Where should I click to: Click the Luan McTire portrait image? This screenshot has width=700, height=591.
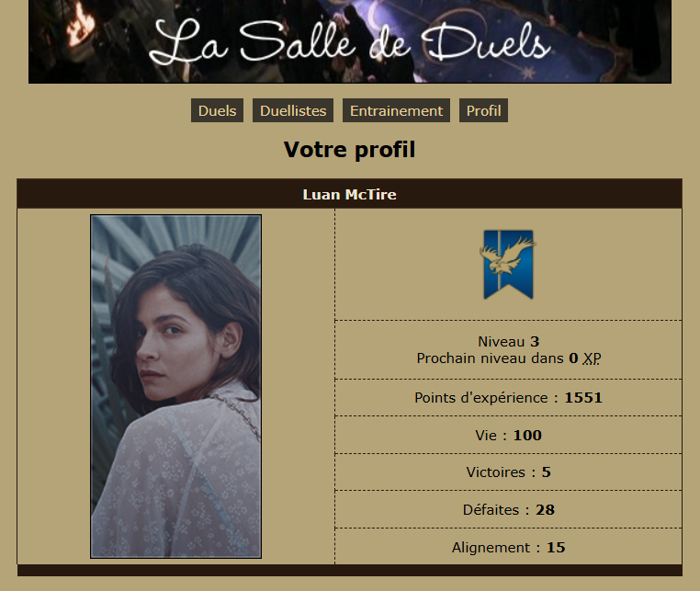175,386
